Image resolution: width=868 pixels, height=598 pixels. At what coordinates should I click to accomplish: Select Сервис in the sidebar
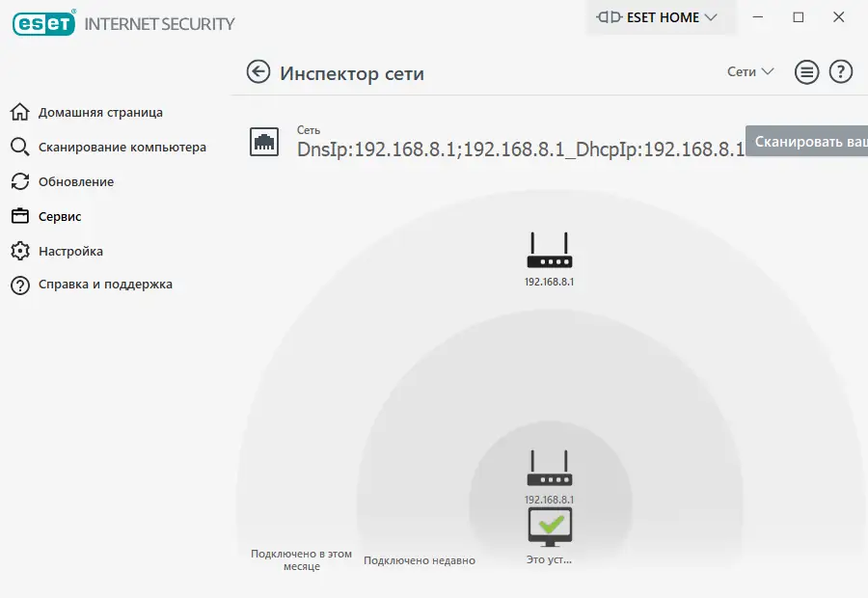coord(60,217)
